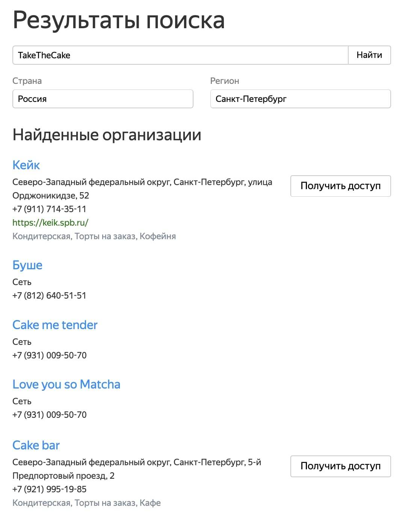Click Cake bar address on Предпортовый проезд

pos(137,469)
